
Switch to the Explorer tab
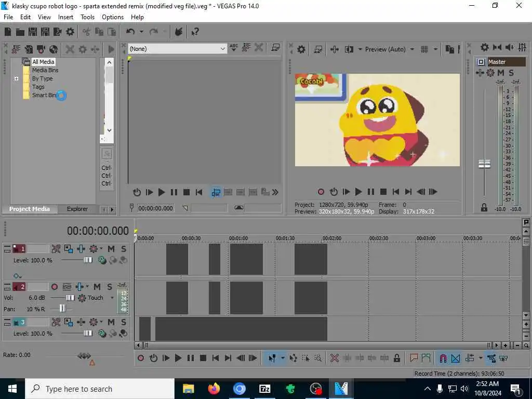click(77, 209)
